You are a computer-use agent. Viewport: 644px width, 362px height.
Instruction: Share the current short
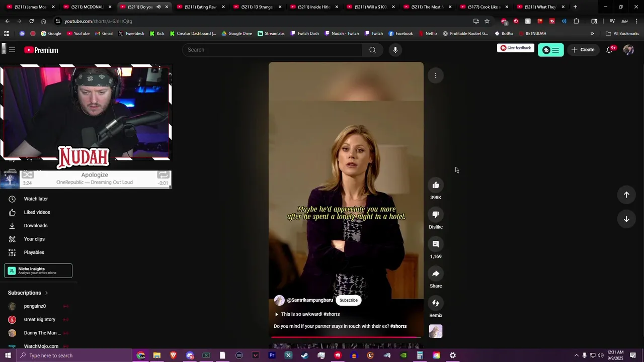tap(436, 274)
